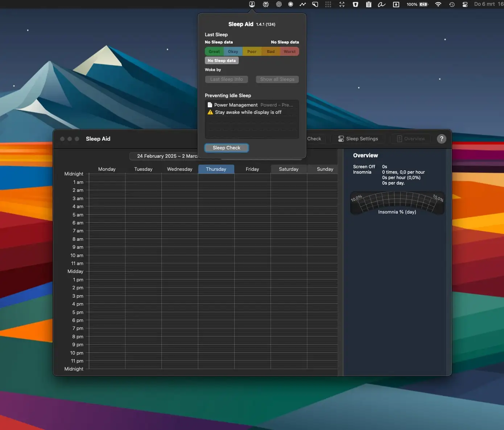The image size is (504, 430).
Task: Select the Power Management list row
Action: click(x=252, y=105)
